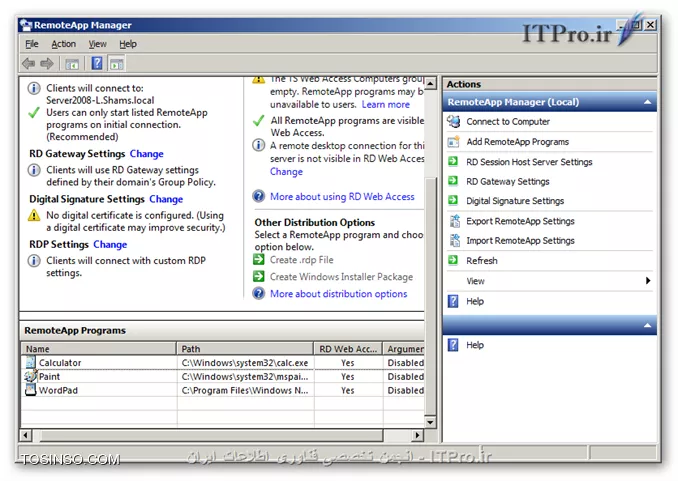This screenshot has height=481, width=678.
Task: Open the View menu
Action: (97, 44)
